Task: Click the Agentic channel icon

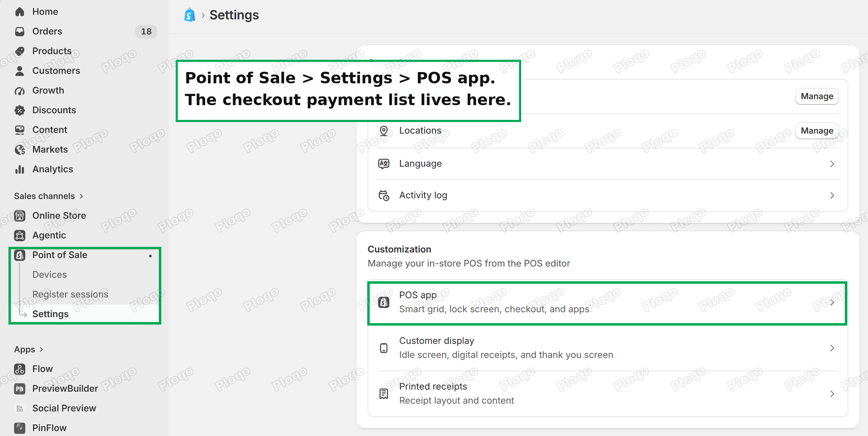Action: tap(20, 235)
